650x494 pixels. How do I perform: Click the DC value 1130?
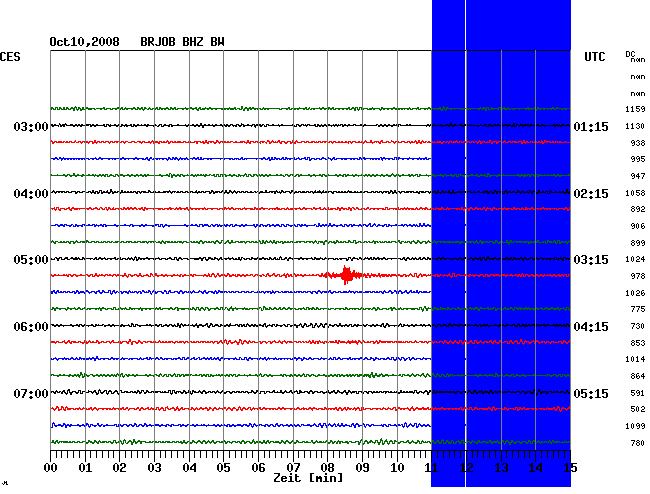click(635, 126)
